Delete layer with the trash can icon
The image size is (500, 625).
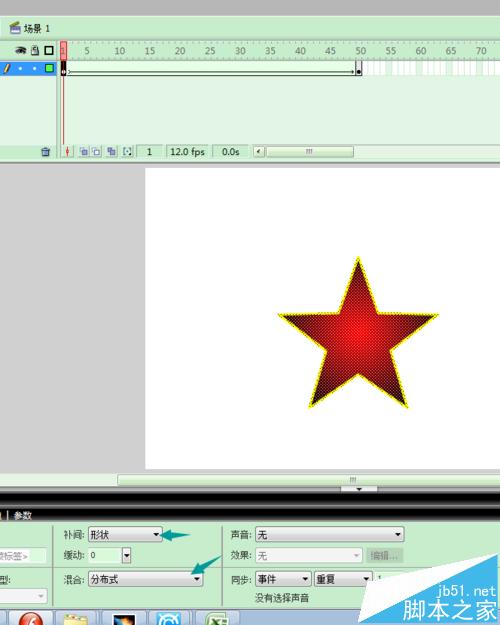click(45, 152)
